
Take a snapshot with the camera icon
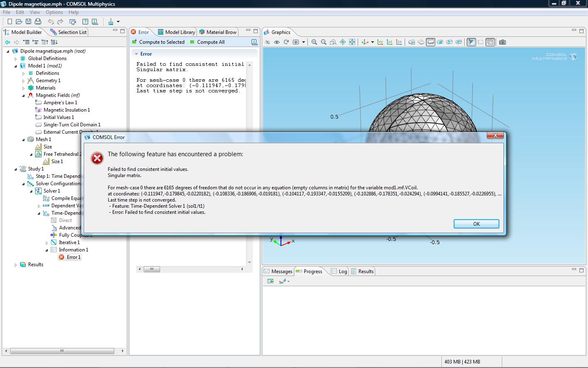pyautogui.click(x=503, y=42)
